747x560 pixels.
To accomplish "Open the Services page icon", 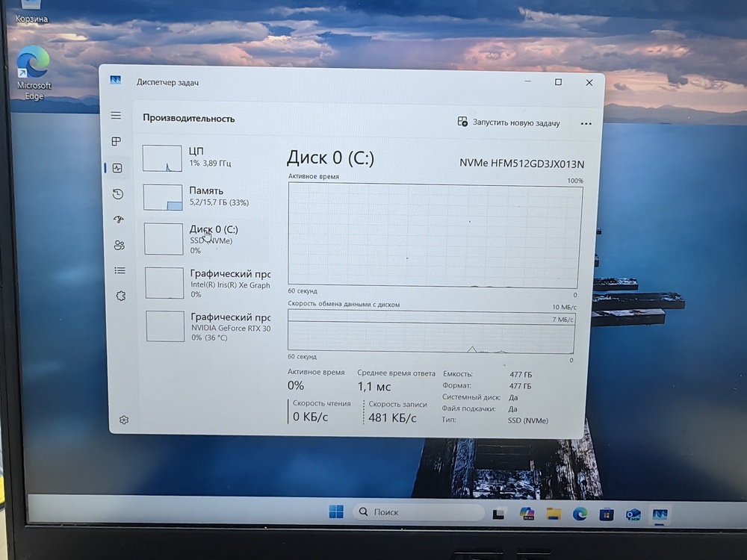I will (x=120, y=296).
